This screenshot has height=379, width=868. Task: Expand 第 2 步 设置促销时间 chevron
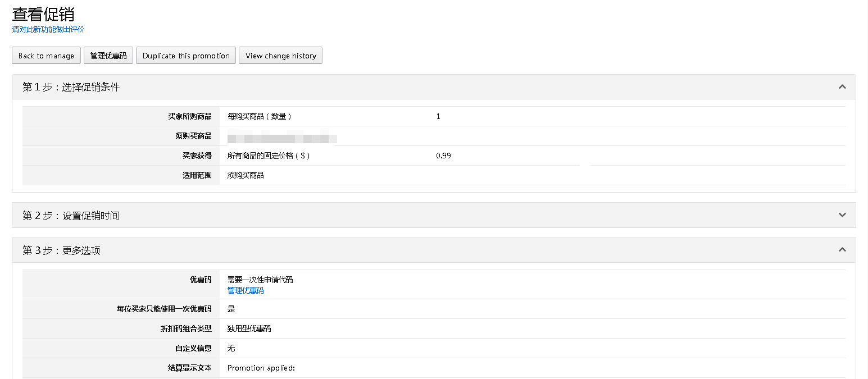842,215
